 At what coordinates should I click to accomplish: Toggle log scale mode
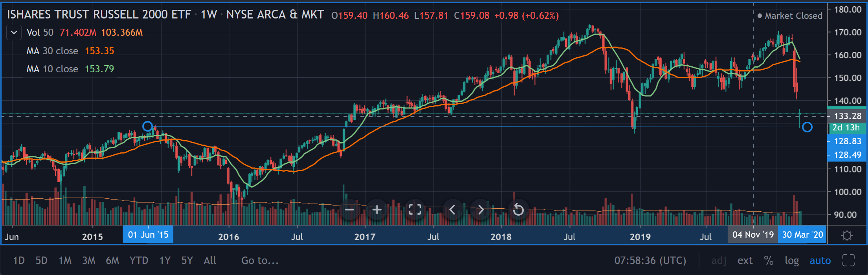792,260
